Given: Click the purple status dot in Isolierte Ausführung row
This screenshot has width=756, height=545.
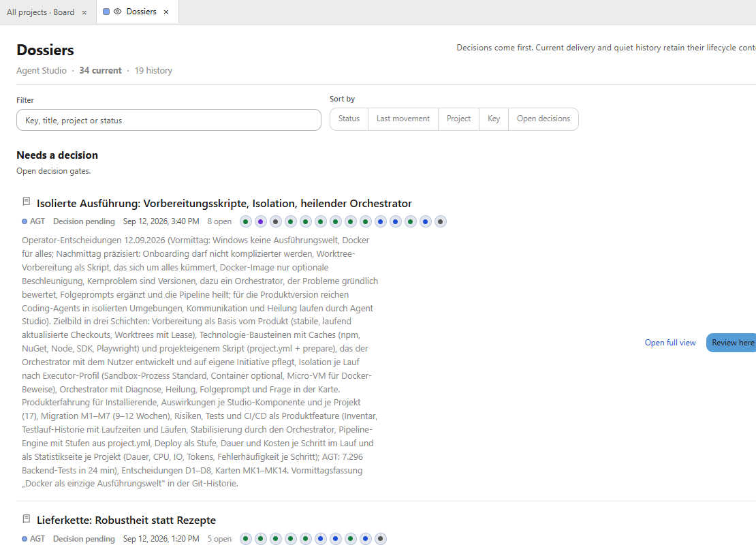Looking at the screenshot, I should (x=261, y=222).
